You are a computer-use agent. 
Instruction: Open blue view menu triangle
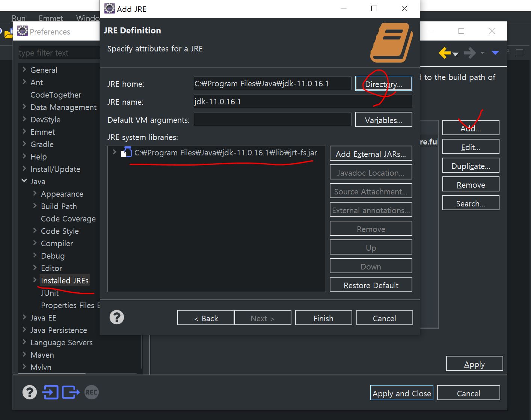(x=495, y=53)
